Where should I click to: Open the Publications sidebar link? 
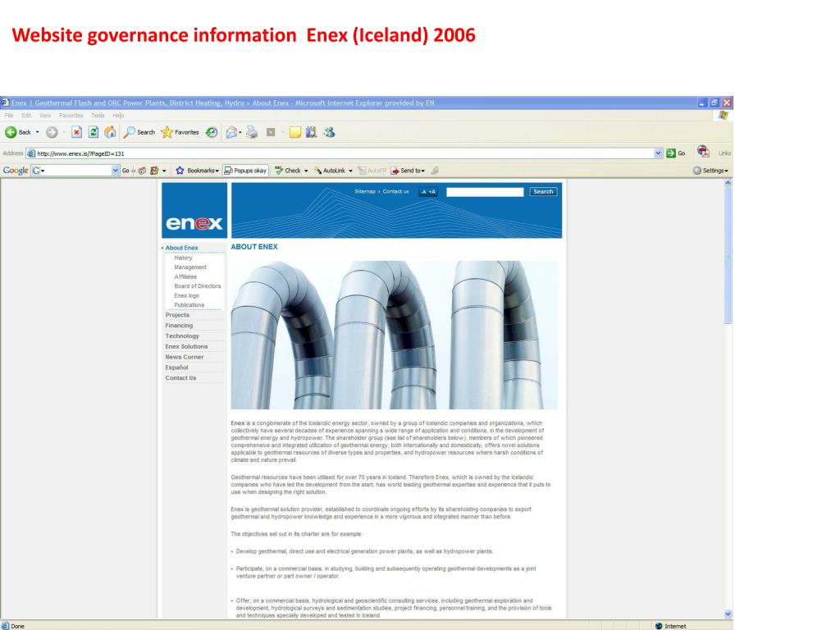pyautogui.click(x=189, y=305)
